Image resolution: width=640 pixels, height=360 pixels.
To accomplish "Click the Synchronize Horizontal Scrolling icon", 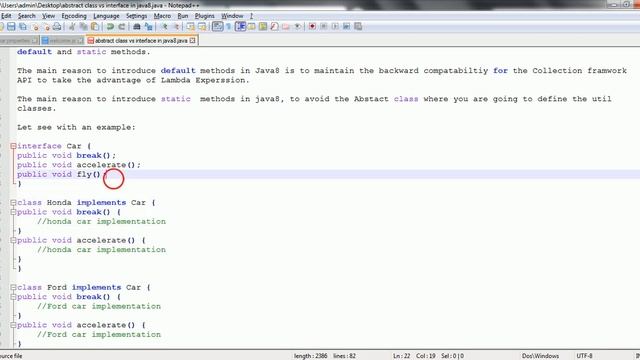I will click(x=202, y=27).
